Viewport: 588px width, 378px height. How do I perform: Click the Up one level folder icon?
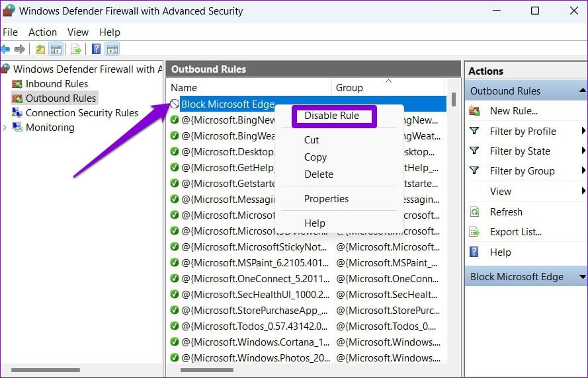click(40, 49)
